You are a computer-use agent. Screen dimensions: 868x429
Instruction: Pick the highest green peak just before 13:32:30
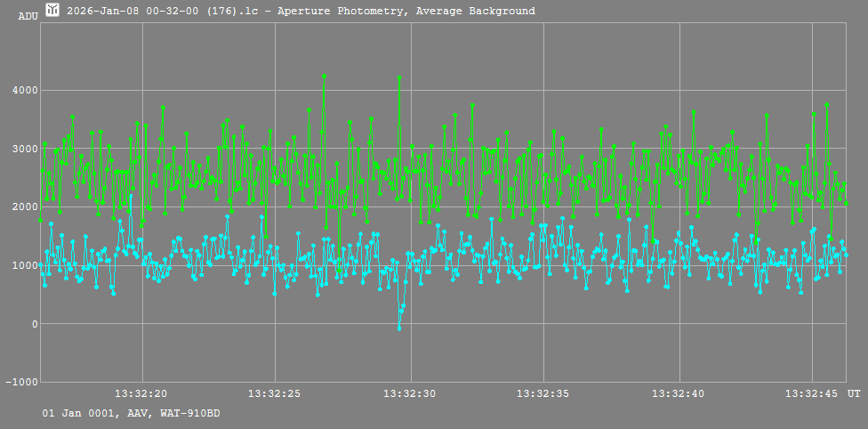point(399,77)
